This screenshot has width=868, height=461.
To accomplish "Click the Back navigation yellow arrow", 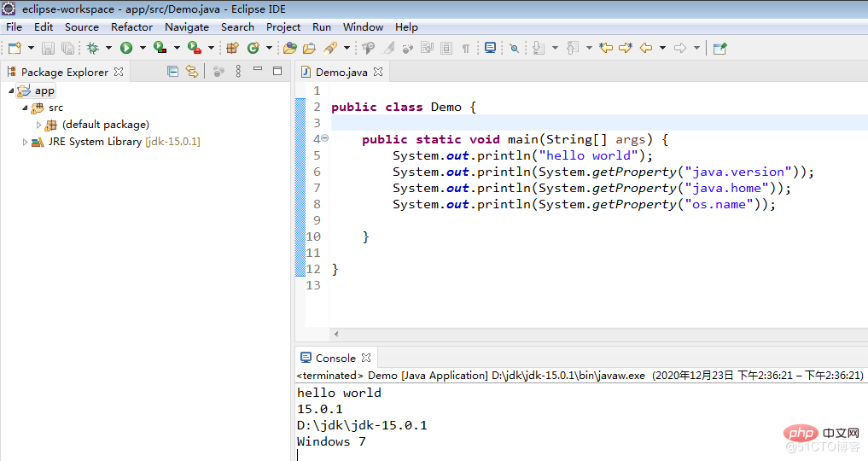I will [x=646, y=48].
